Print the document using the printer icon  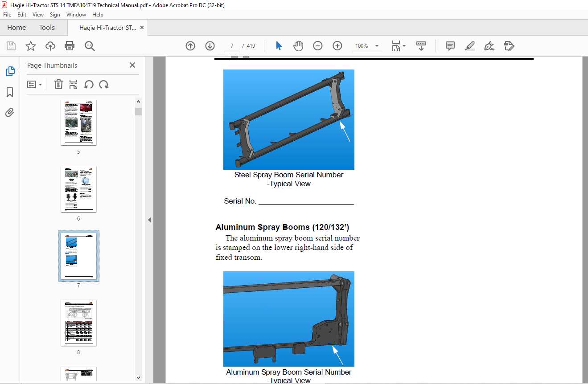click(70, 46)
